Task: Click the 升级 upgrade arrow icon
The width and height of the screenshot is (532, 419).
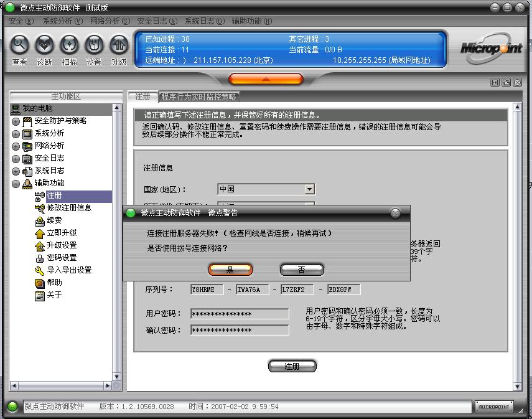Action: (119, 44)
